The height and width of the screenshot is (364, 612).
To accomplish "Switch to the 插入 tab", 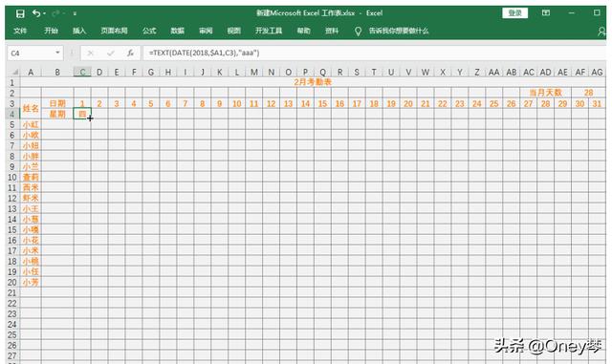I will [79, 31].
